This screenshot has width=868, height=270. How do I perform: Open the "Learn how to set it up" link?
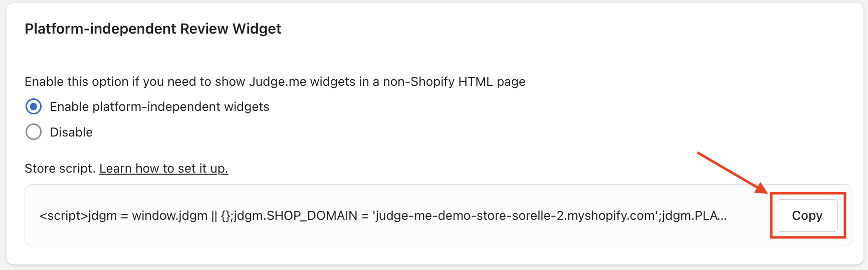163,169
